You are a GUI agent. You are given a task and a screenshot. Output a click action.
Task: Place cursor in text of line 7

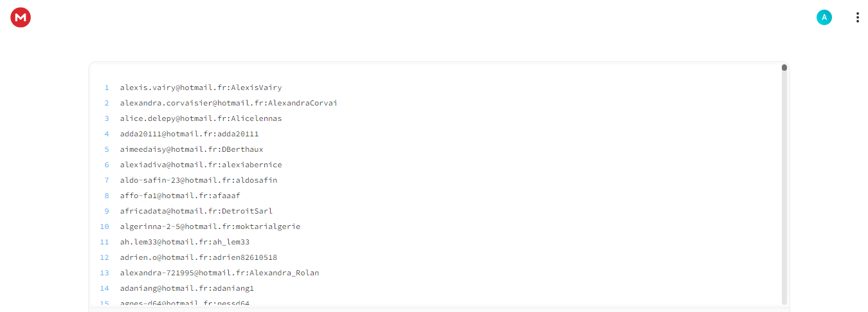click(199, 180)
